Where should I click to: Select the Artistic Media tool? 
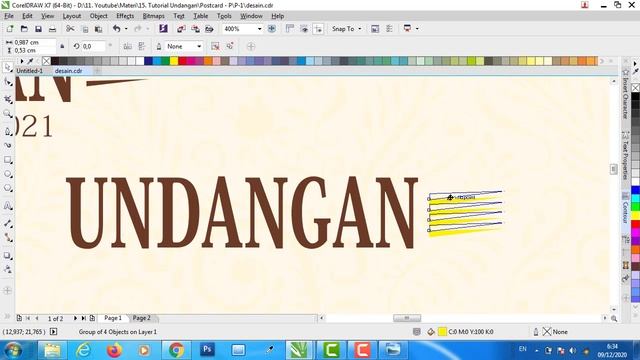pos(7,145)
